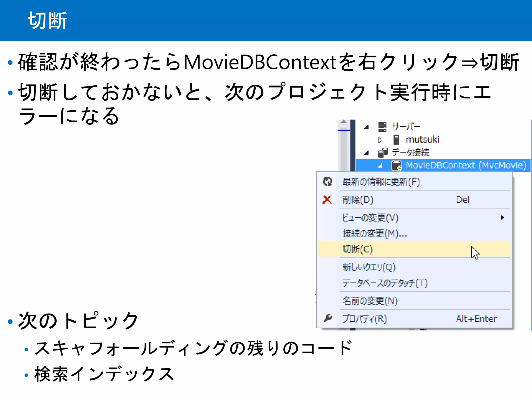Click the 検索インデックス sub-bullet
This screenshot has height=399, width=532.
coord(104,374)
